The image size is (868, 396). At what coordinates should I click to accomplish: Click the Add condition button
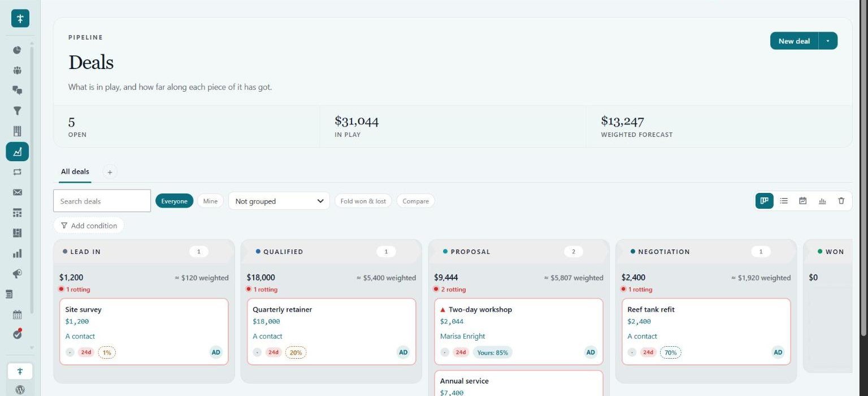point(89,226)
